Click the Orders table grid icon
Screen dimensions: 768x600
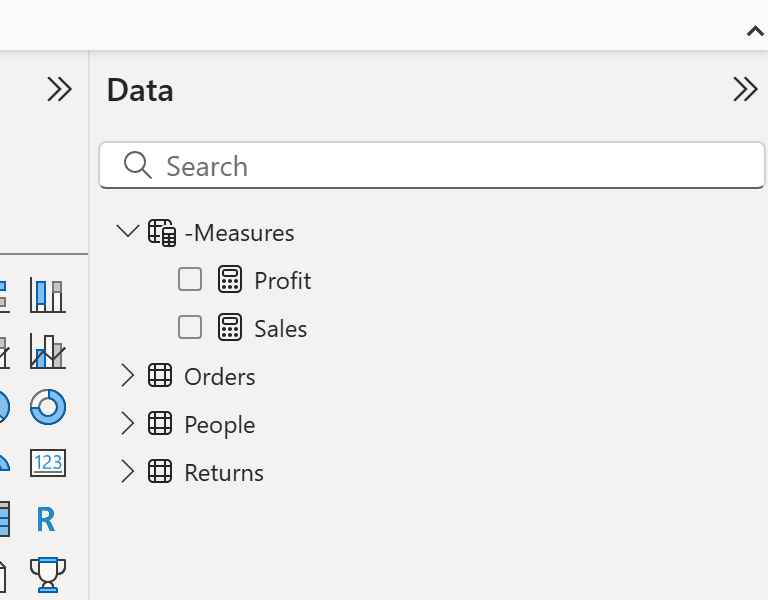click(x=160, y=377)
